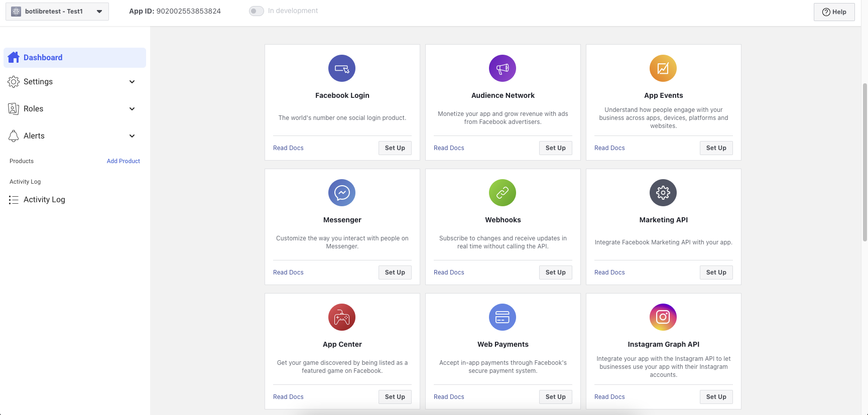
Task: Toggle the In development status switch
Action: point(257,11)
